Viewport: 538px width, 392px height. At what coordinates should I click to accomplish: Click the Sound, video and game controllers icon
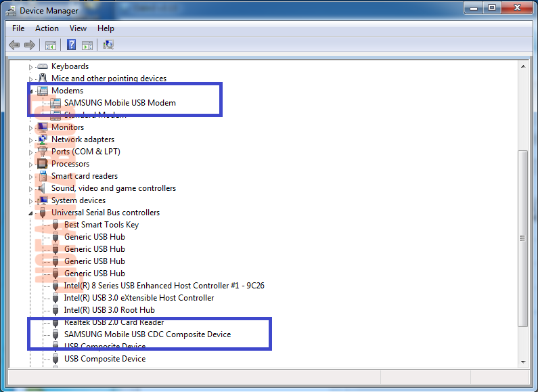[x=41, y=188]
